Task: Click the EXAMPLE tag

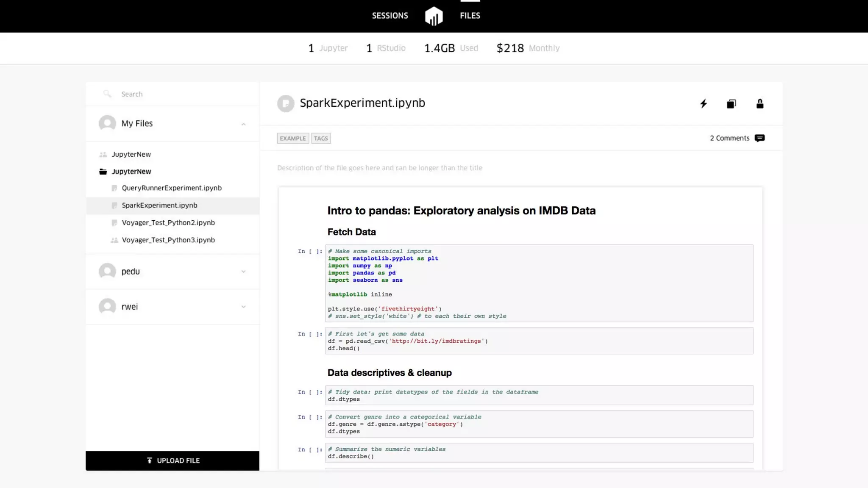Action: 293,139
